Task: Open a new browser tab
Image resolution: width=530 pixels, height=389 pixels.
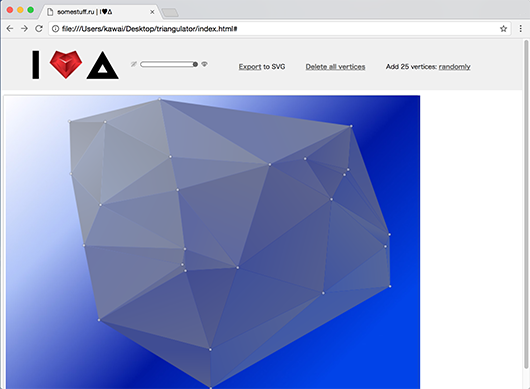Action: [x=170, y=13]
